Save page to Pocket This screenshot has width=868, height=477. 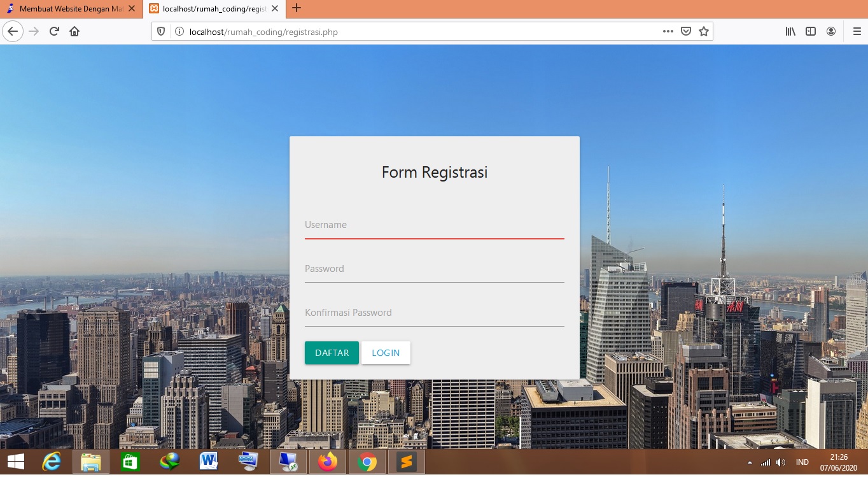click(x=685, y=31)
